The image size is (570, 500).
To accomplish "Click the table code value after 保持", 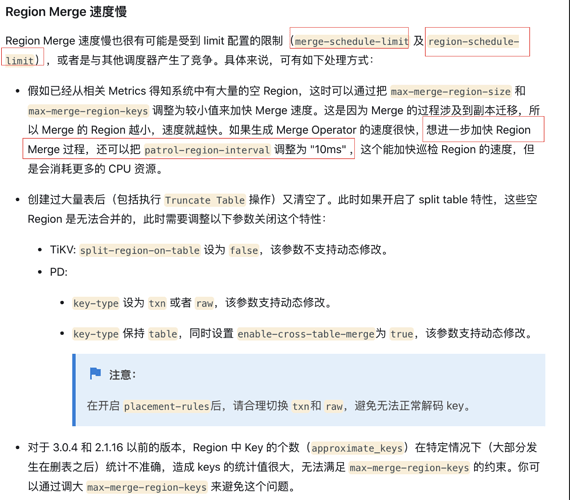I will 163,334.
